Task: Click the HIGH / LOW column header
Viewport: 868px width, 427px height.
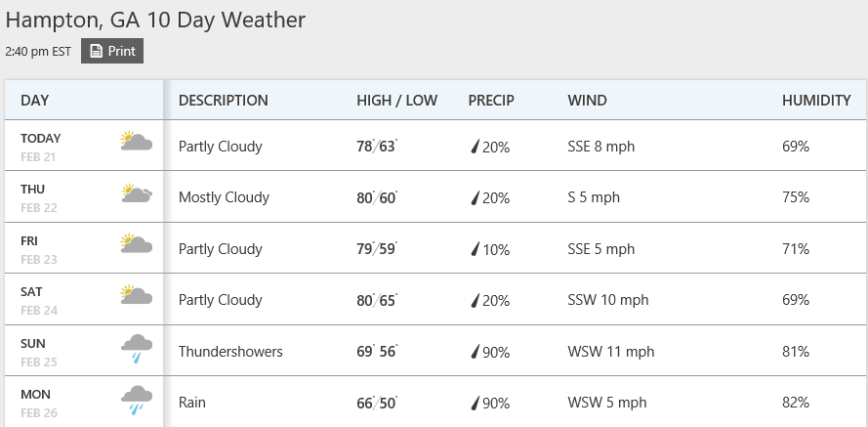Action: point(396,101)
